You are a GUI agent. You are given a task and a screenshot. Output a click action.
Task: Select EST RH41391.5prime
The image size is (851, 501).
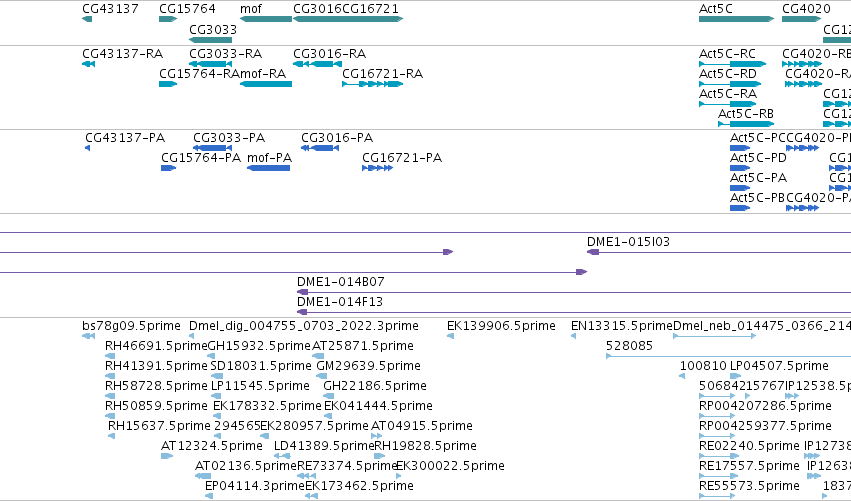pos(110,377)
